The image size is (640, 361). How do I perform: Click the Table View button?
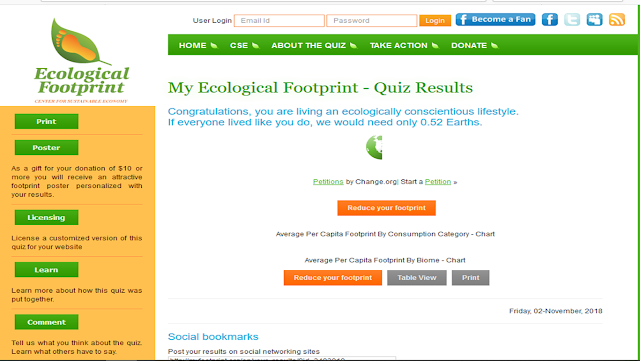[x=417, y=278]
